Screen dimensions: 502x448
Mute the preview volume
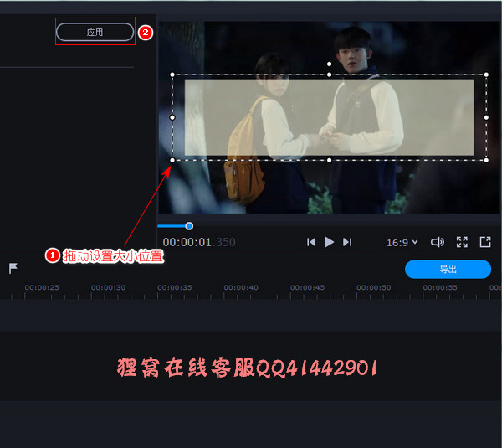[438, 242]
